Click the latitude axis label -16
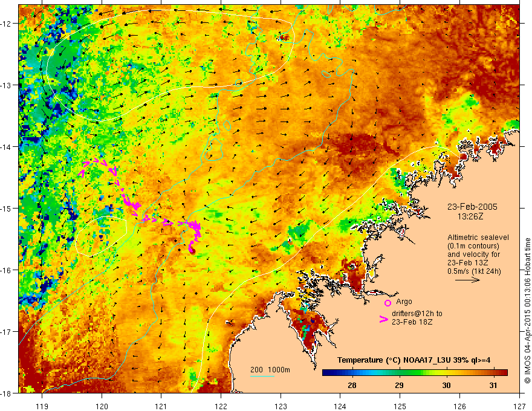This screenshot has width=532, height=411. [7, 270]
